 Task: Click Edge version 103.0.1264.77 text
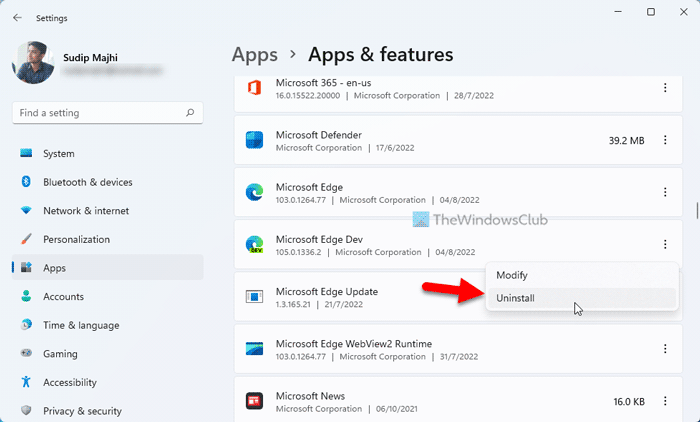click(x=301, y=200)
